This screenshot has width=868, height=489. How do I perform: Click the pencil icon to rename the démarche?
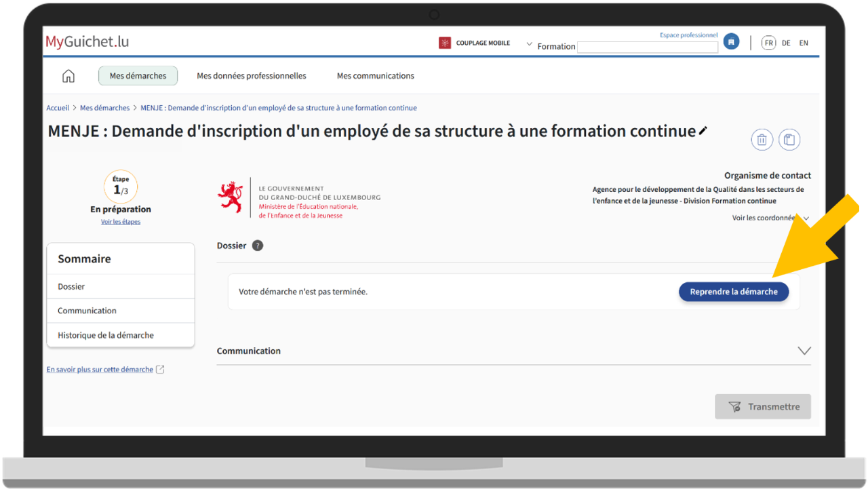[x=703, y=131]
